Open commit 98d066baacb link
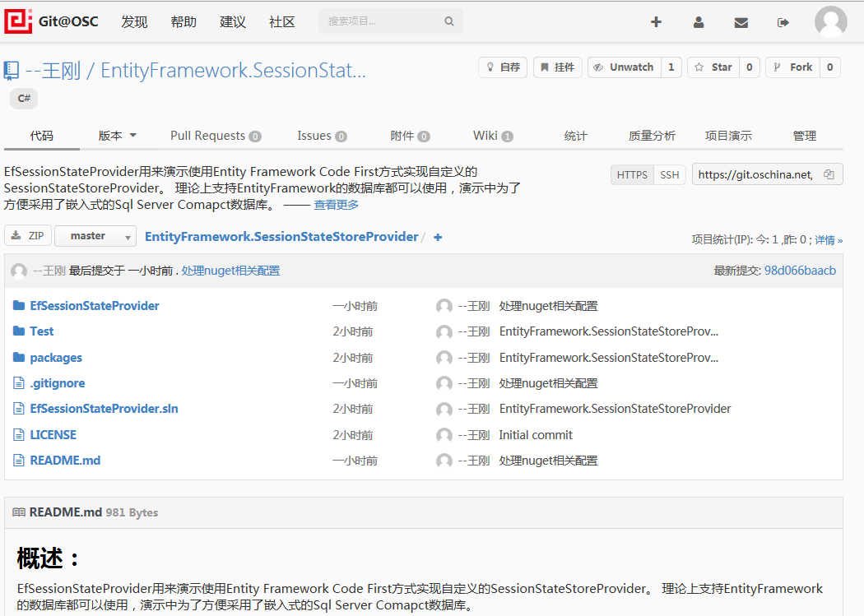The image size is (864, 616). pos(800,271)
